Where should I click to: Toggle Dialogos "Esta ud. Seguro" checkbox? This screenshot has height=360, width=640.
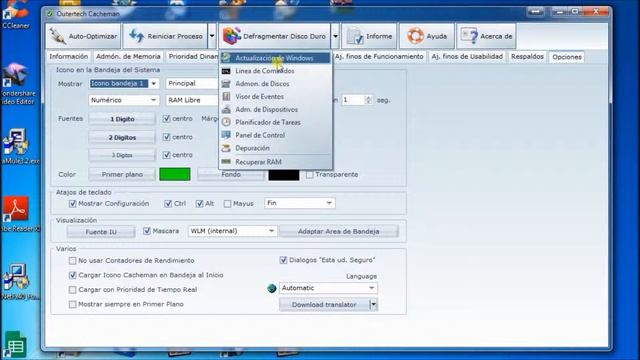pos(283,260)
